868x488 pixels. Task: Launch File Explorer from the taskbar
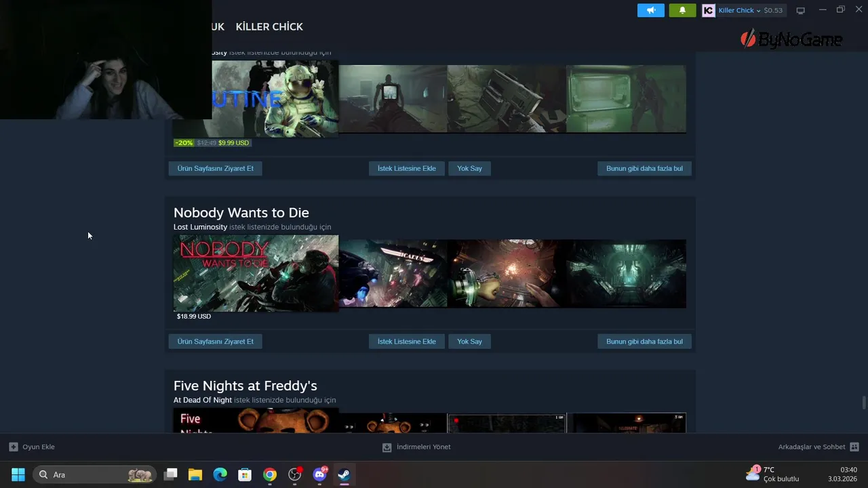pyautogui.click(x=195, y=474)
